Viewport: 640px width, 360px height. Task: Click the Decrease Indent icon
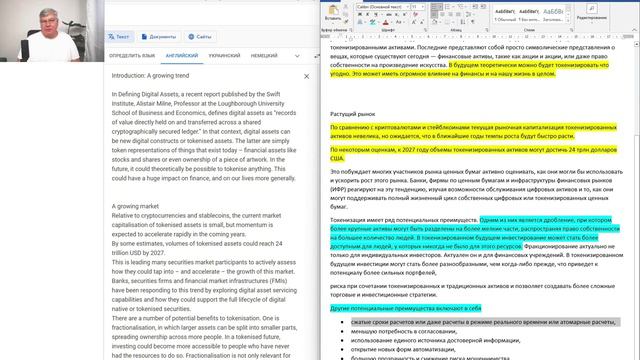tap(475, 7)
